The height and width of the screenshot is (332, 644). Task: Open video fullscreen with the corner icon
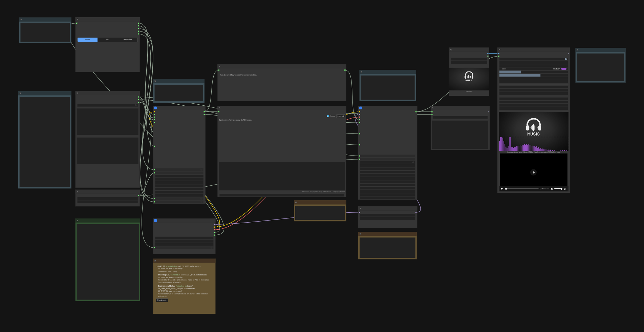pyautogui.click(x=565, y=189)
